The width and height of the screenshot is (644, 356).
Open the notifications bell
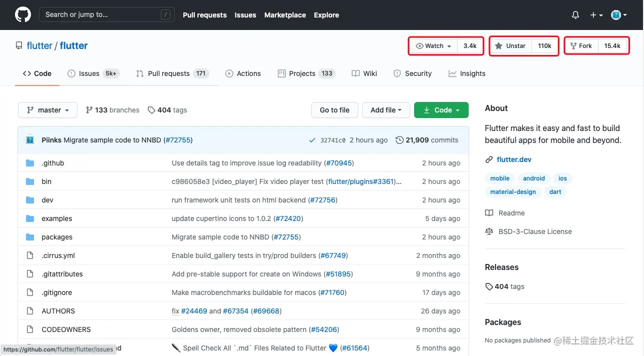coord(576,15)
